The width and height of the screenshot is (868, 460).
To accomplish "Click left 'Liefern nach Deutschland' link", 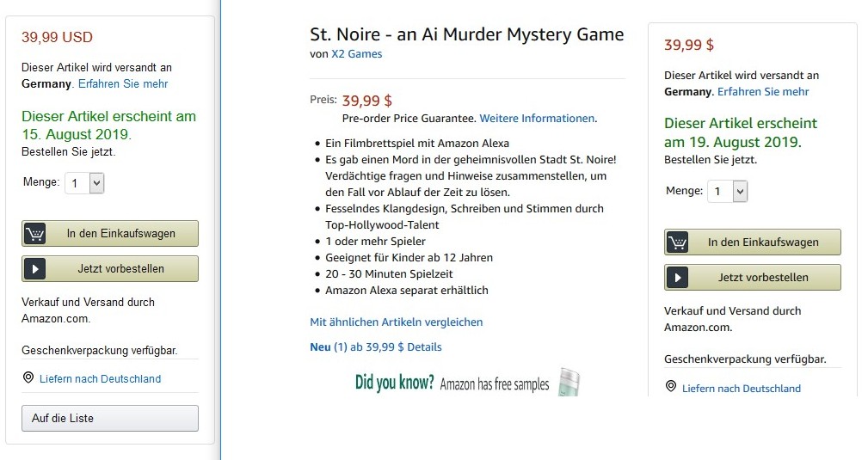I will (x=100, y=378).
